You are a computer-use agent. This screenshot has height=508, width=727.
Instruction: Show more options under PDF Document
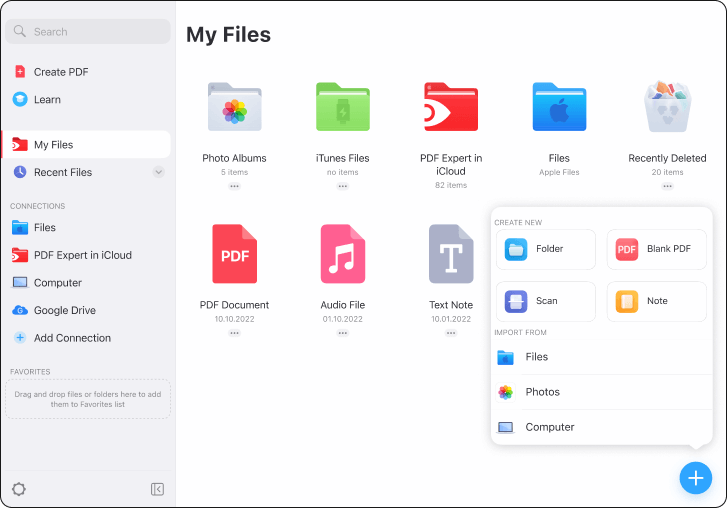tap(234, 333)
